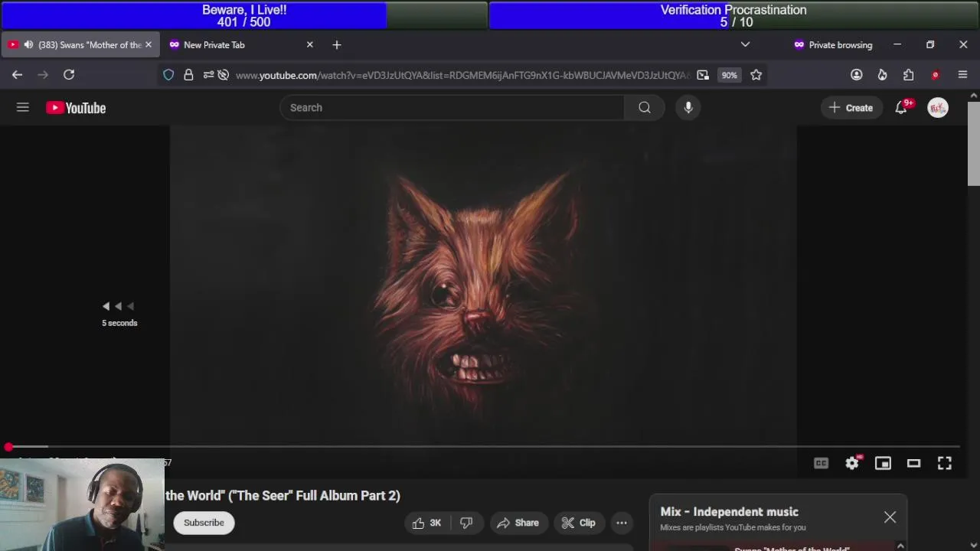Click the Private browsing indicator label
Viewport: 980px width, 551px height.
[x=832, y=45]
